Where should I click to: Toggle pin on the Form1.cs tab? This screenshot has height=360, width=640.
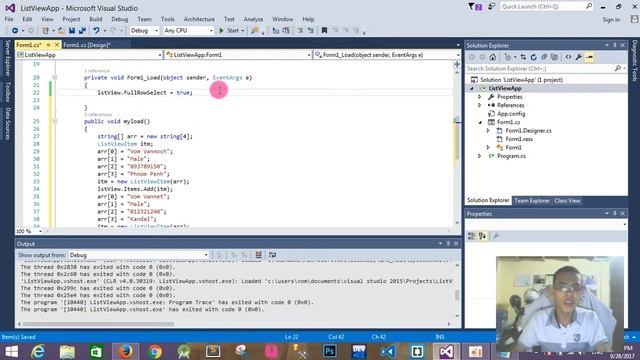click(x=48, y=45)
